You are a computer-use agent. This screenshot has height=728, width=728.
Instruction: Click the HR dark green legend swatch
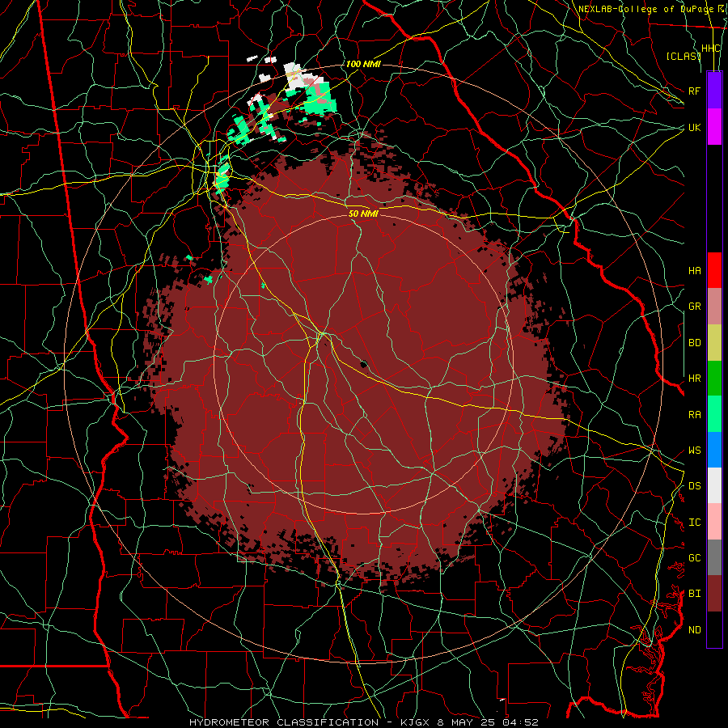(714, 378)
